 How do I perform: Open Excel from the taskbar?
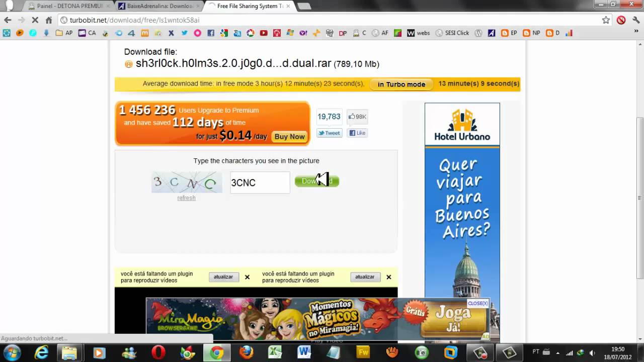tap(275, 353)
